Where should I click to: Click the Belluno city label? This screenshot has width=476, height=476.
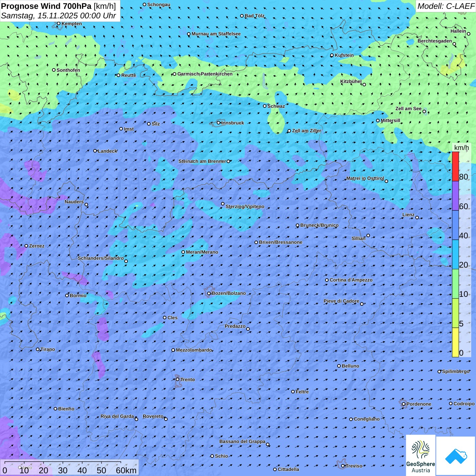click(350, 366)
